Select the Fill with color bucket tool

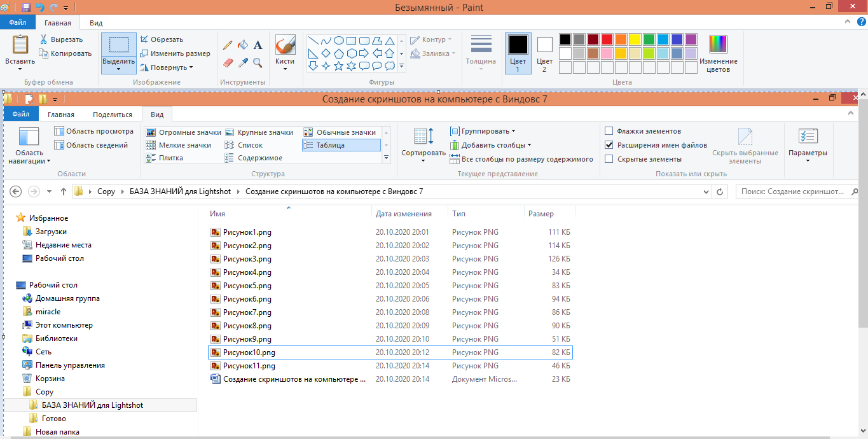pos(243,45)
